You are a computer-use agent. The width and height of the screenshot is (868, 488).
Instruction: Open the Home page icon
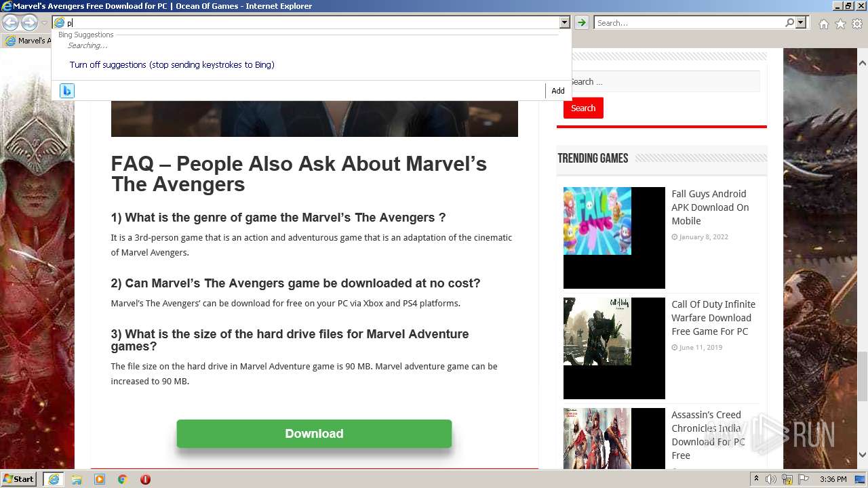click(x=823, y=24)
